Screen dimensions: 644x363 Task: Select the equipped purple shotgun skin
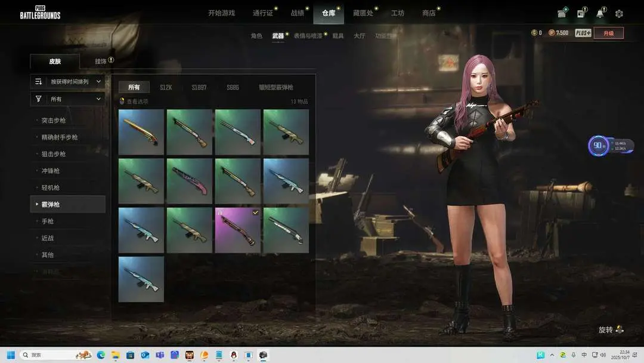238,230
